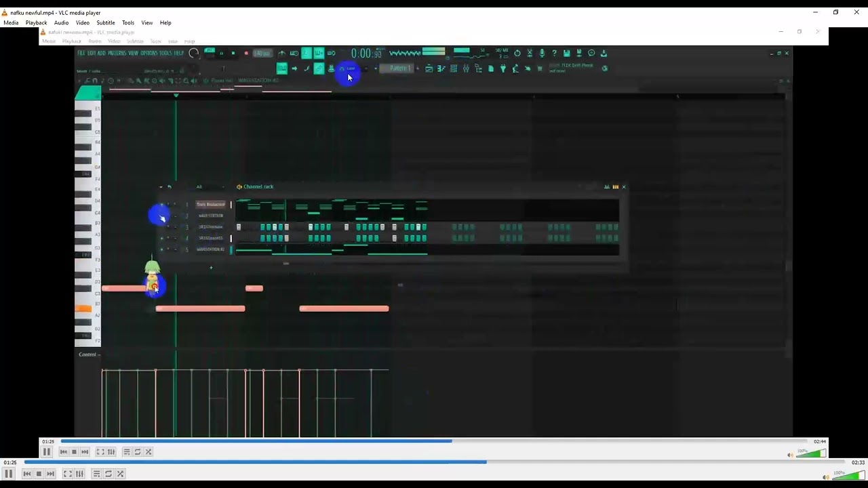
Task: Toggle the playlist in outer VLC controls
Action: tap(96, 474)
